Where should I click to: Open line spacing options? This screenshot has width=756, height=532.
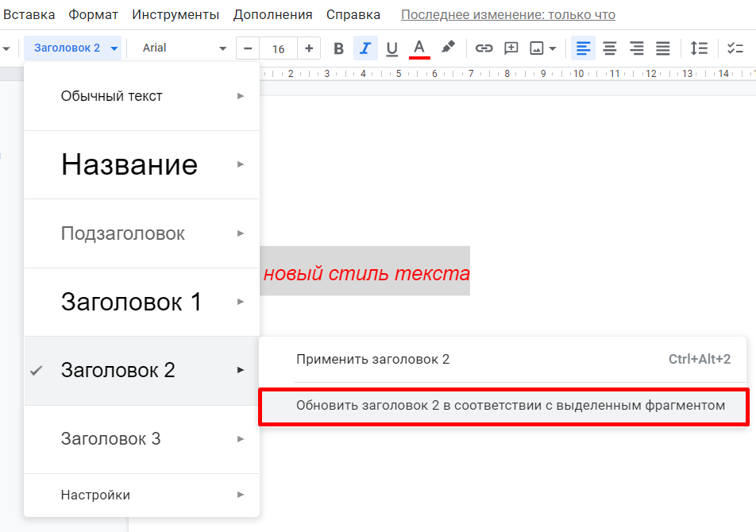(700, 48)
